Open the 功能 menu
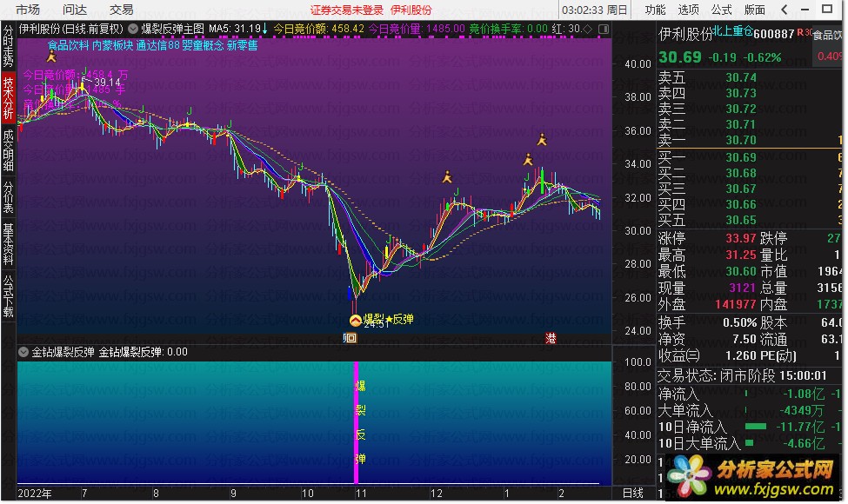Viewport: 848px width, 504px height. pos(656,10)
